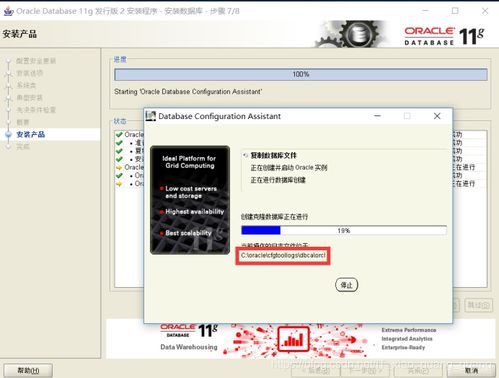This screenshot has height=378, width=499.
Task: Click the 19% database creation progress bar
Action: [344, 230]
